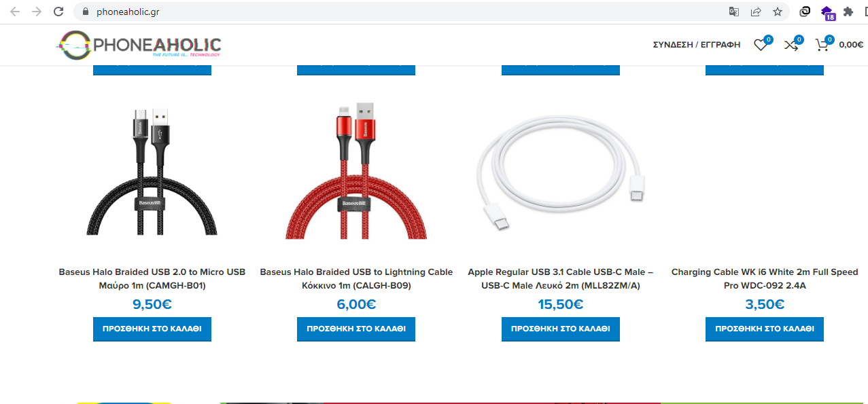Add WK i6 charging cable to cart

tap(765, 329)
